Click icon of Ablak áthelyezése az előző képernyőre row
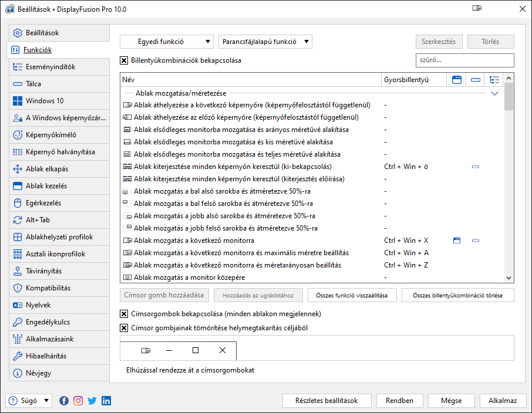This screenshot has width=532, height=413. click(127, 117)
